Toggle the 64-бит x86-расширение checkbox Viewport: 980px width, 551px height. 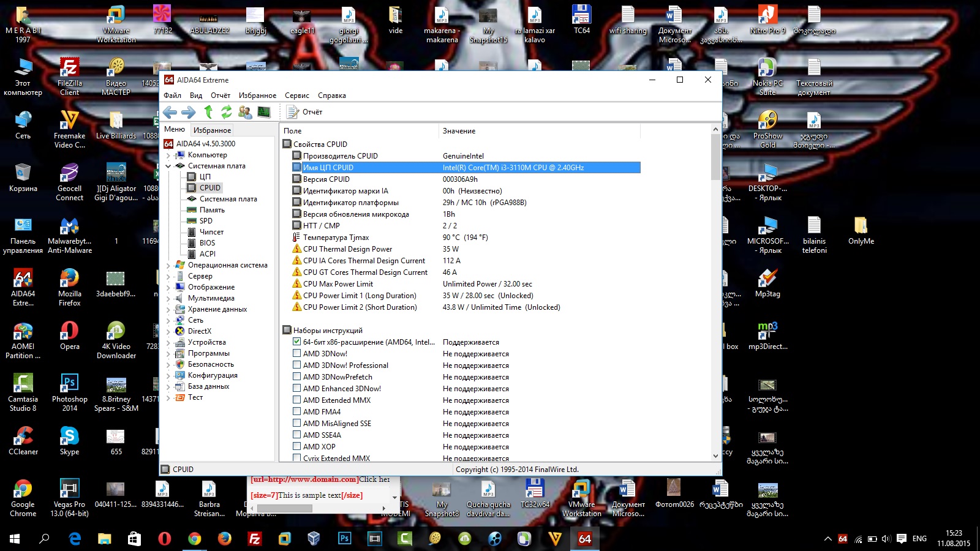click(x=297, y=342)
